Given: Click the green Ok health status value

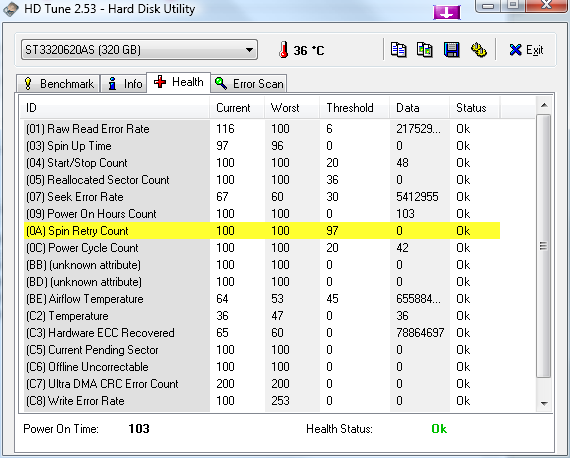Looking at the screenshot, I should tap(439, 429).
